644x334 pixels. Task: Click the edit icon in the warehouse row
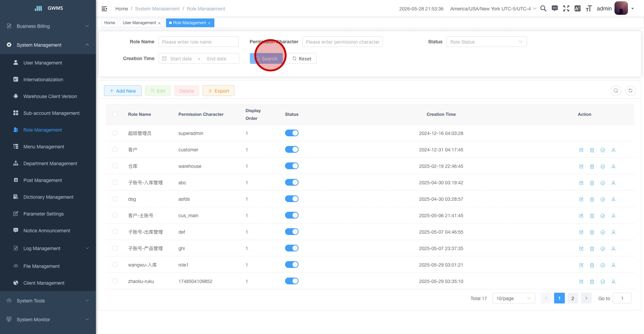click(x=581, y=166)
